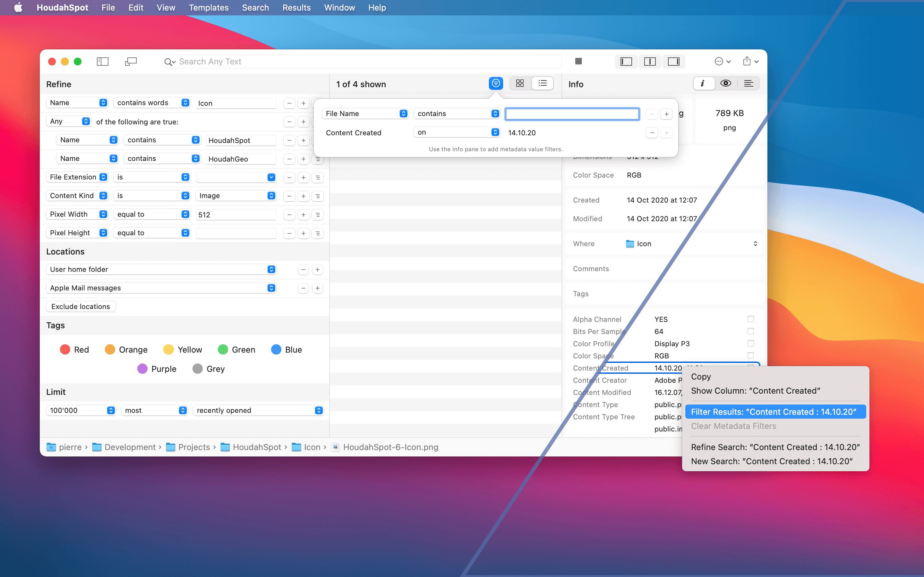The width and height of the screenshot is (924, 577).
Task: Check the Bits Per Sample checkbox
Action: click(751, 331)
